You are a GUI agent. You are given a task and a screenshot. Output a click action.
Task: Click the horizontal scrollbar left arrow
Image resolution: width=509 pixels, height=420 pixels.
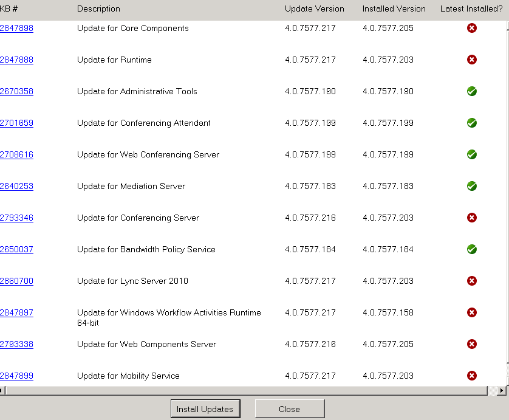tap(2, 390)
